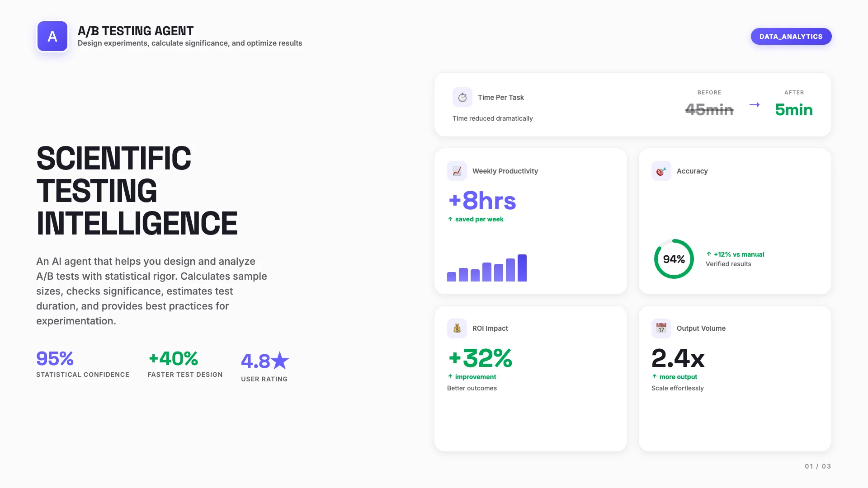Click the 94% circular progress ring
The height and width of the screenshot is (488, 868).
click(x=674, y=259)
